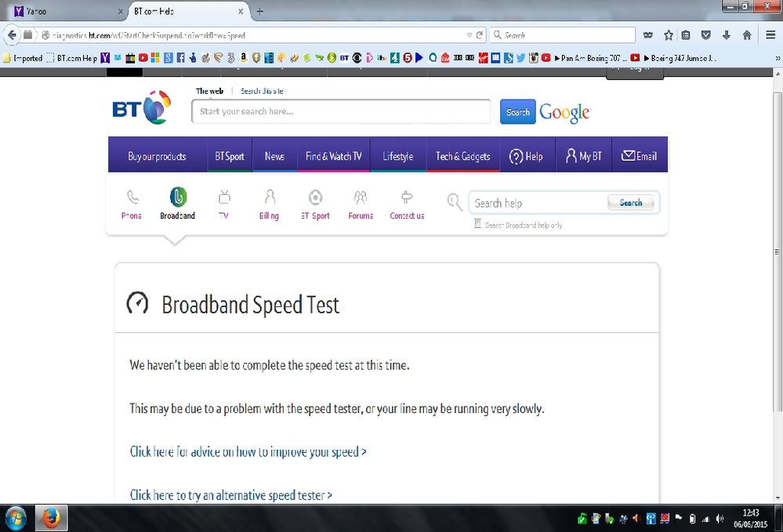
Task: Open the Tech & Gadgets navigation item
Action: 463,156
